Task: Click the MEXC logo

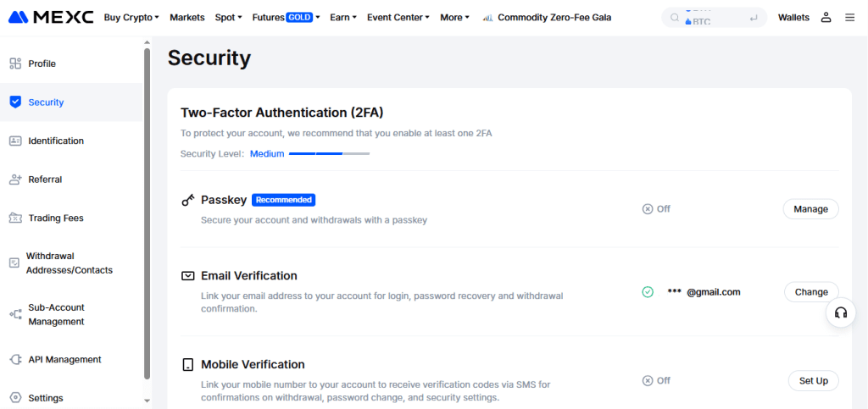Action: pyautogui.click(x=51, y=17)
